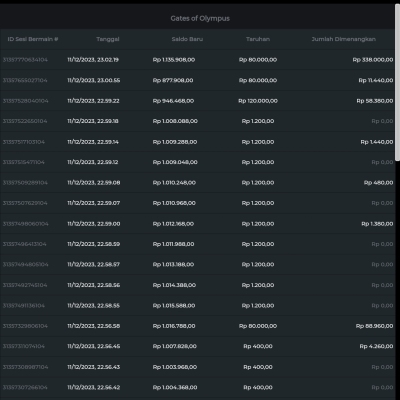Open session ID 31357329806104
The image size is (400, 400).
coord(25,326)
